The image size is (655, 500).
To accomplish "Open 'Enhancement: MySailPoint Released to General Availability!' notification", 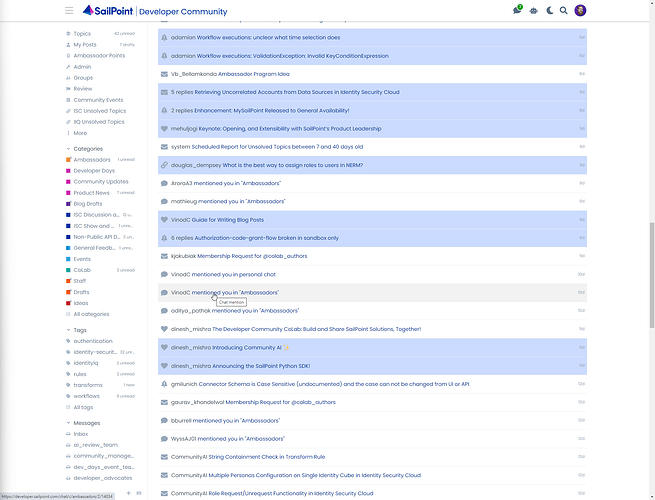I will pyautogui.click(x=372, y=110).
